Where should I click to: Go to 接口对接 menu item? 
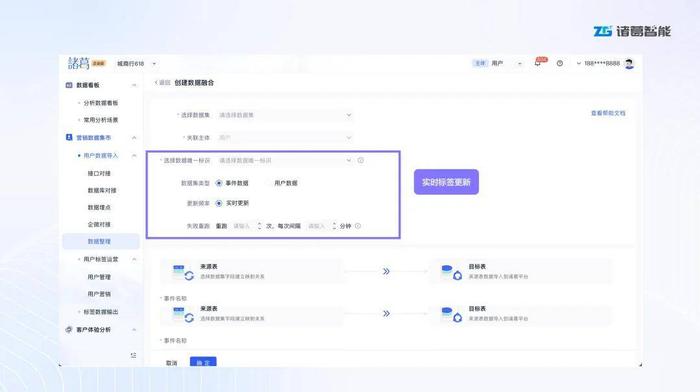pos(99,173)
